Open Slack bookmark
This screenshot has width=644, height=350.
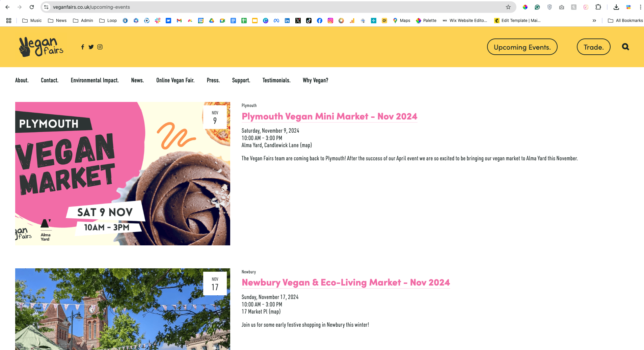[x=158, y=21]
